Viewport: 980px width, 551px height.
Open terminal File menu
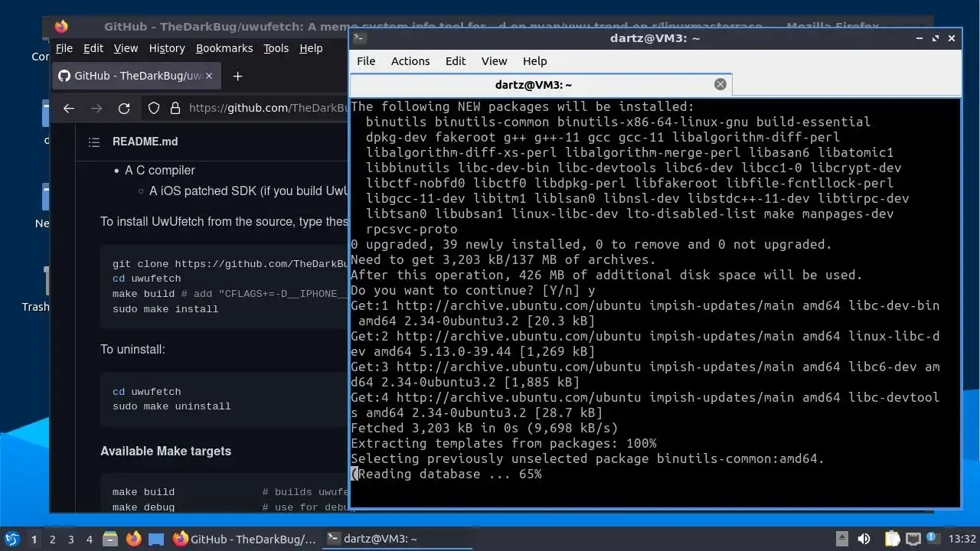366,61
